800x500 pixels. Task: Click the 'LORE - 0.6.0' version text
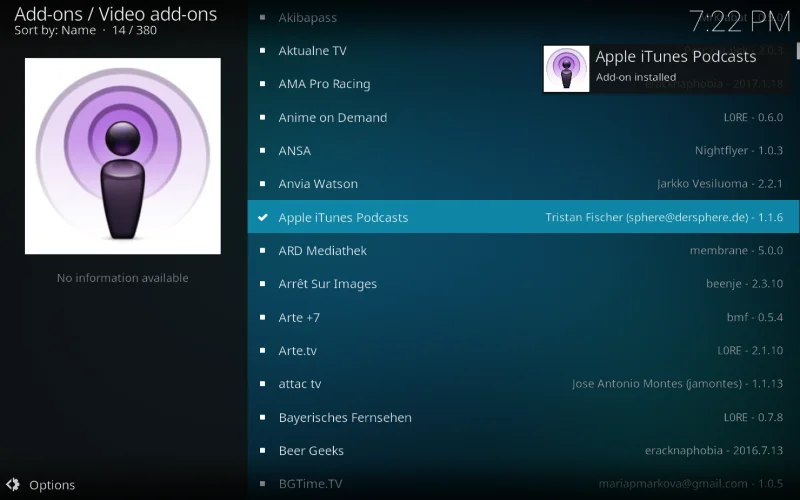pos(753,117)
